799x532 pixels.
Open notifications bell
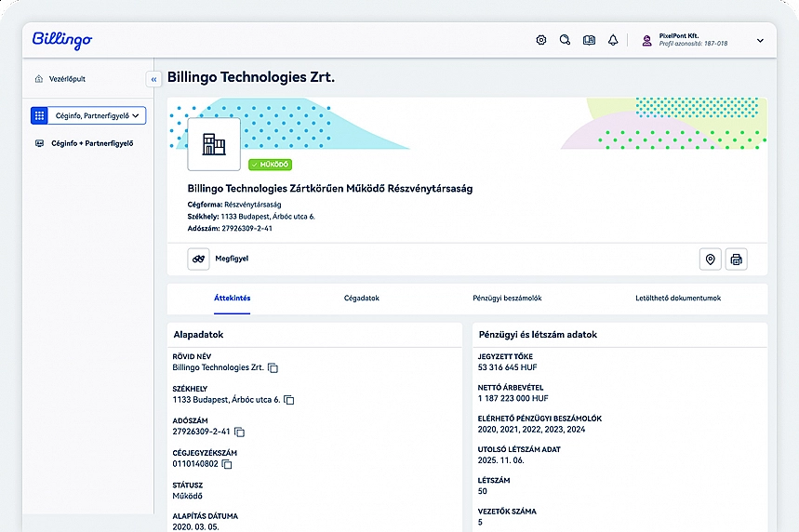point(613,40)
